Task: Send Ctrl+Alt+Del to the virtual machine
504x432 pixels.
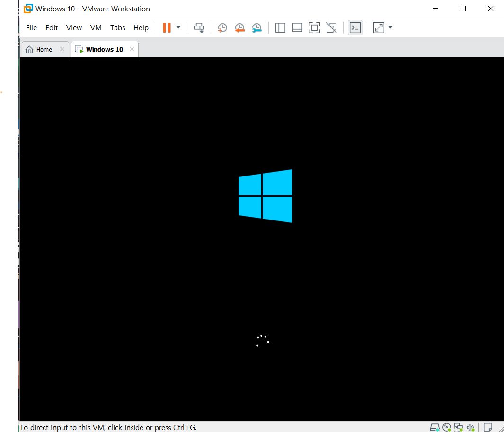Action: tap(199, 27)
